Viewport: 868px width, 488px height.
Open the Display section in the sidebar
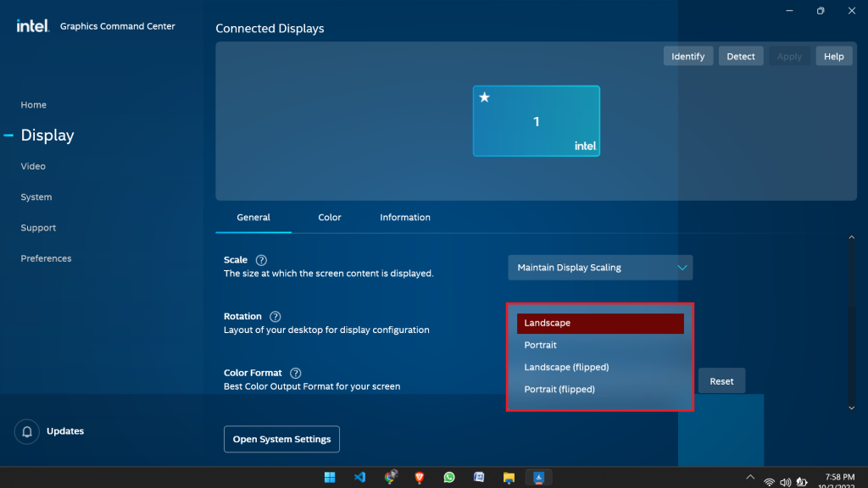(47, 135)
